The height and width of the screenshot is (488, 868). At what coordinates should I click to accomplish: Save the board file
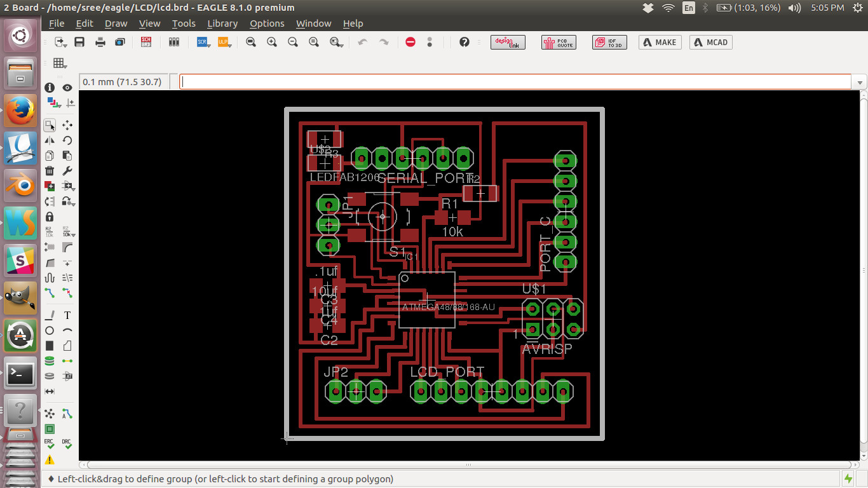pyautogui.click(x=79, y=42)
